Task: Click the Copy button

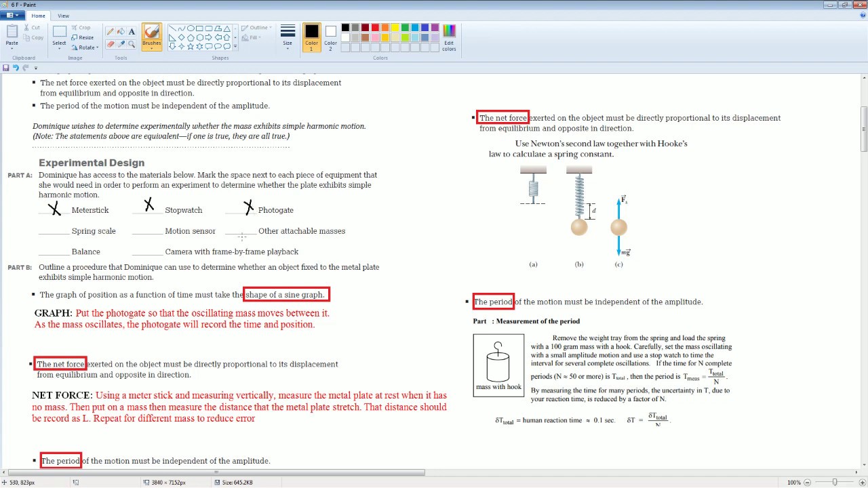Action: click(34, 37)
